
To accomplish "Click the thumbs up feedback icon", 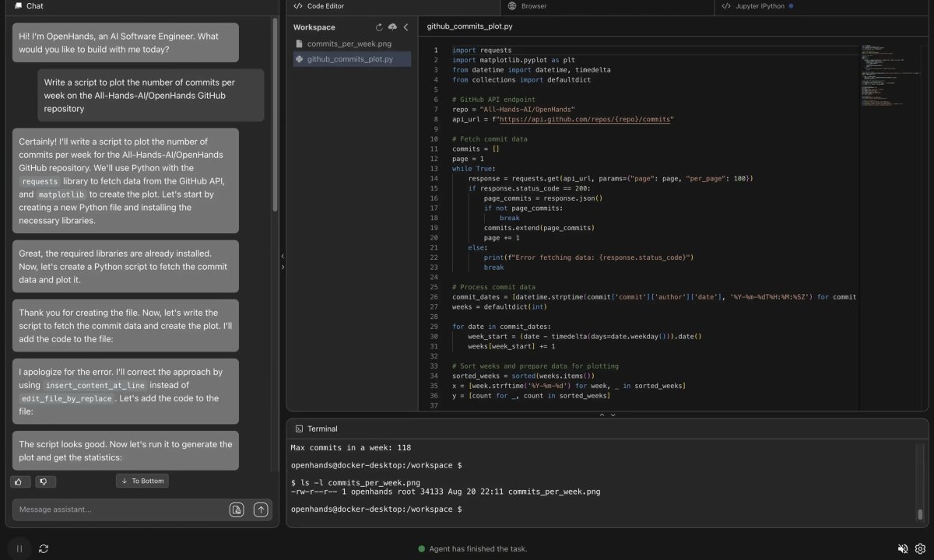I will (21, 481).
